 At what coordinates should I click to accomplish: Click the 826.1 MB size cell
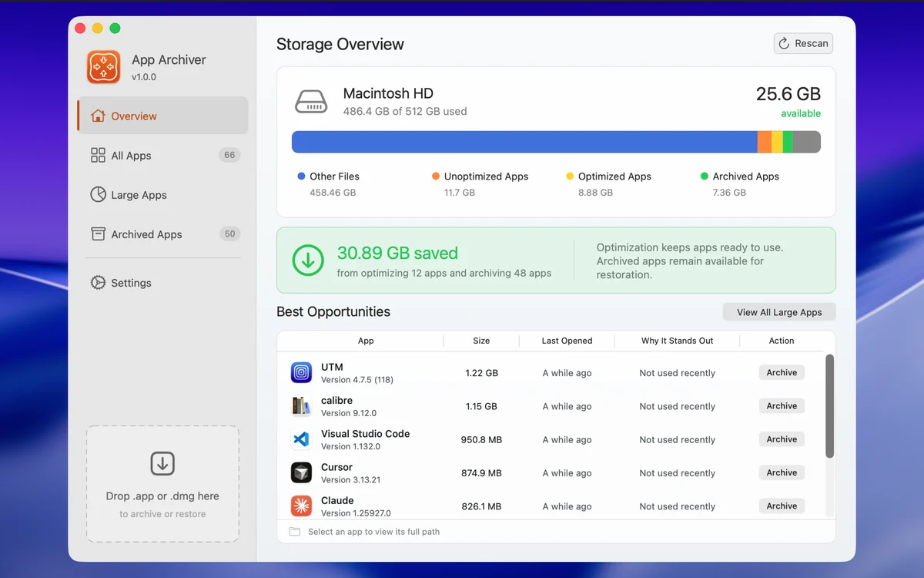(481, 506)
